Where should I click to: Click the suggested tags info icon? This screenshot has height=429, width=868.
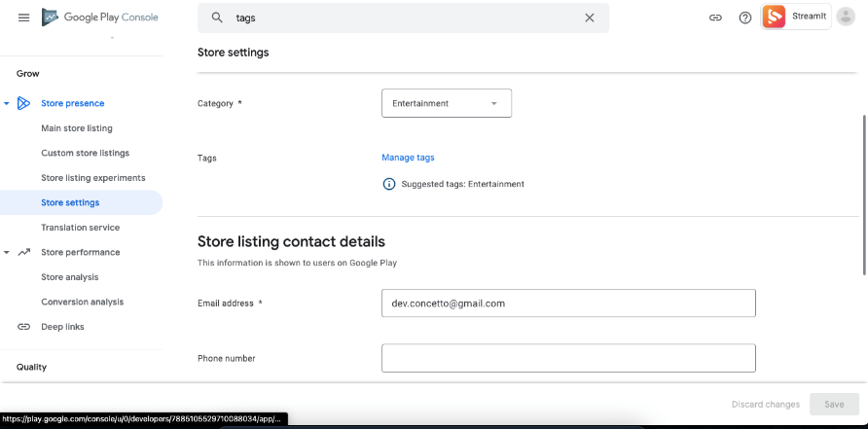coord(389,184)
